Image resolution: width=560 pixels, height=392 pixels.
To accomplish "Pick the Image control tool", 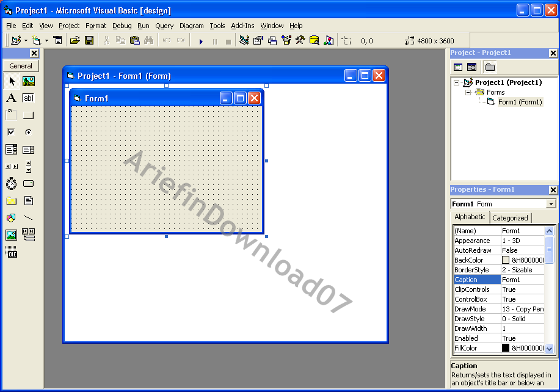I will click(x=11, y=235).
